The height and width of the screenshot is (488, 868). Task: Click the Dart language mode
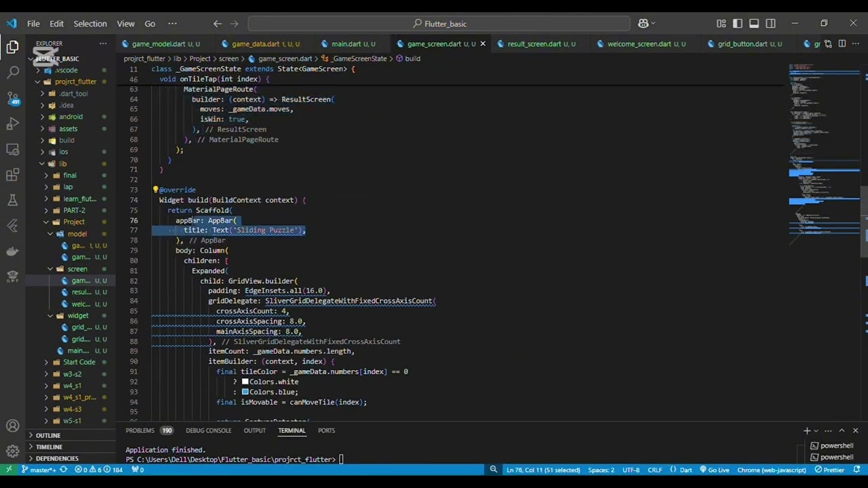click(686, 470)
